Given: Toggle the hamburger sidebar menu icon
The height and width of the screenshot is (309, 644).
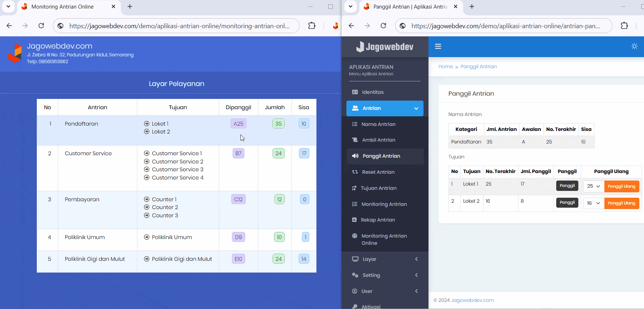Looking at the screenshot, I should pos(438,46).
